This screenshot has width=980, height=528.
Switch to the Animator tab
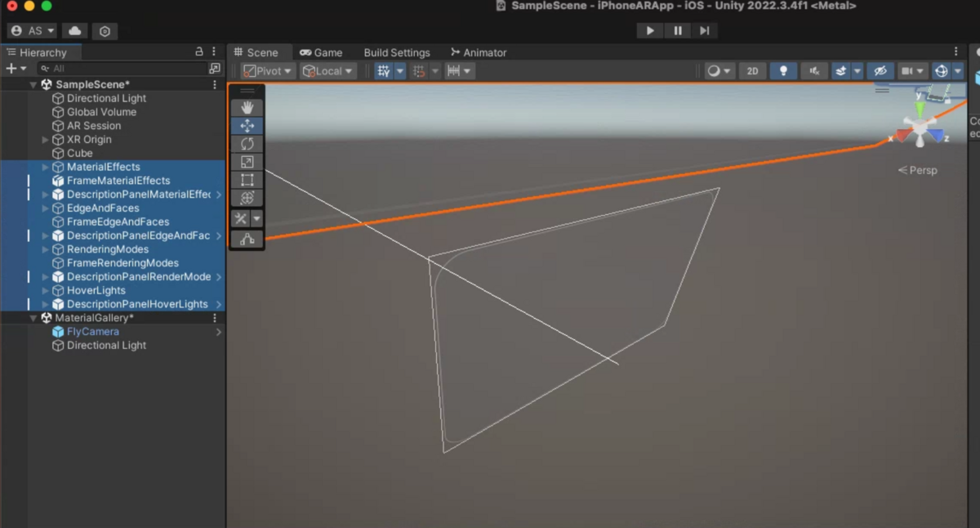[479, 52]
